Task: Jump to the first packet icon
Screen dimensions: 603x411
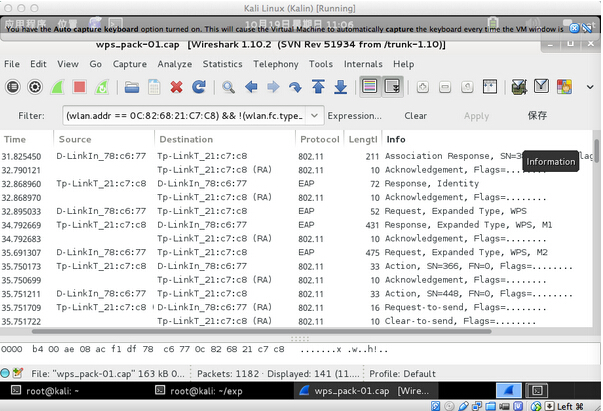Action: click(x=318, y=87)
